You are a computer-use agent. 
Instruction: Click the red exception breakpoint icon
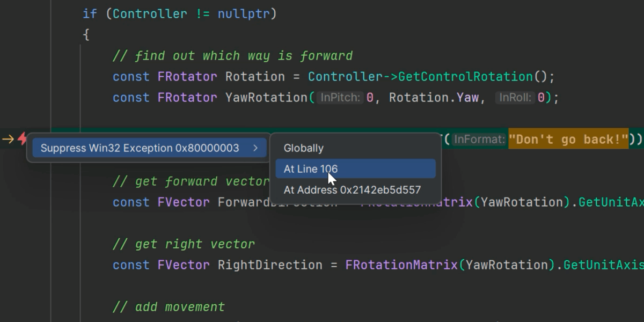click(21, 138)
